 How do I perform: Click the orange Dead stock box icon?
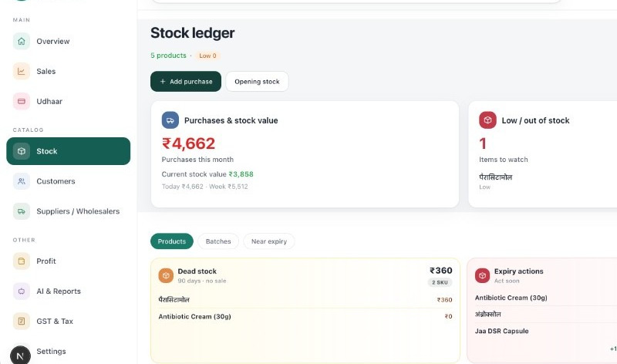(166, 275)
